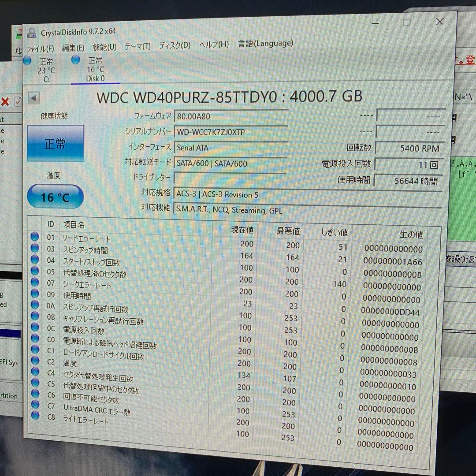Image resolution: width=476 pixels, height=476 pixels.
Task: Open the 機能(U) menu
Action: [x=104, y=47]
